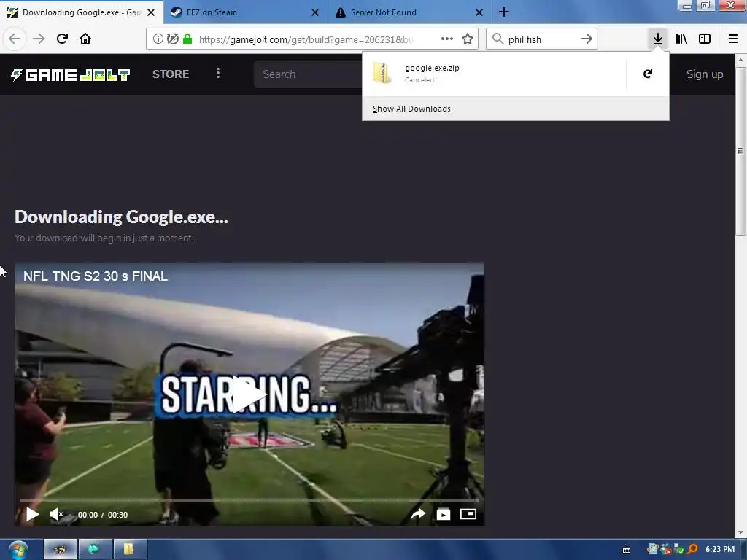This screenshot has width=747, height=560.
Task: Open the Firefox hamburger menu
Action: click(x=733, y=39)
